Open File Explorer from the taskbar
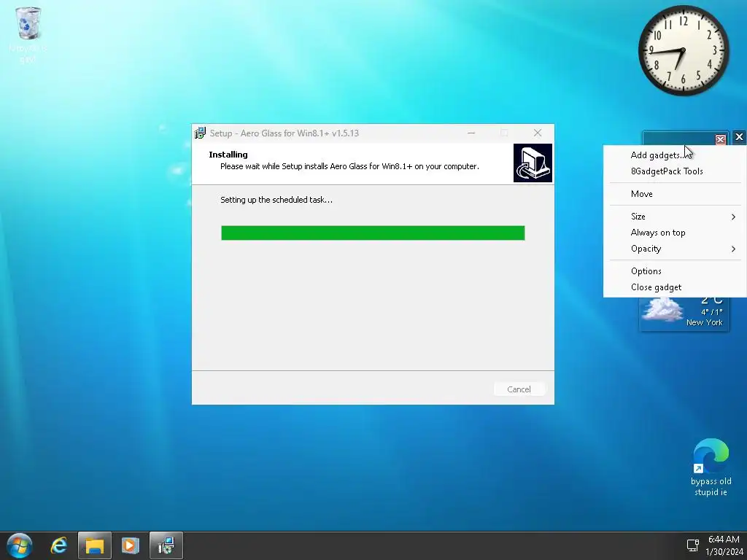Viewport: 747px width, 560px height. click(x=94, y=545)
